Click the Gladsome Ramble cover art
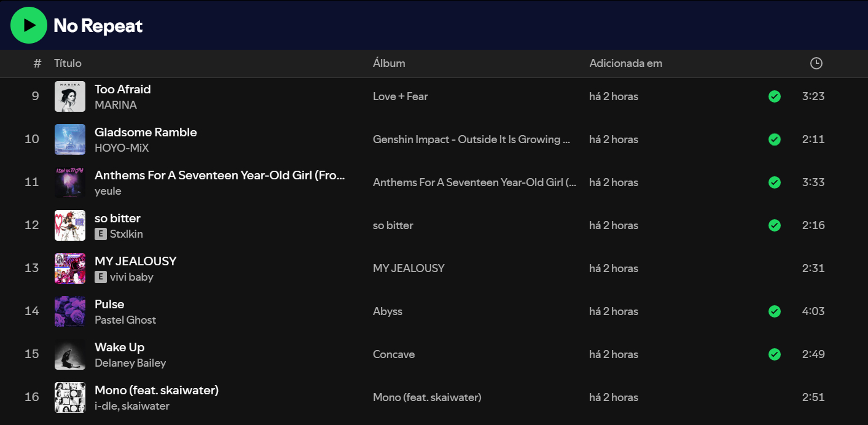 (70, 139)
